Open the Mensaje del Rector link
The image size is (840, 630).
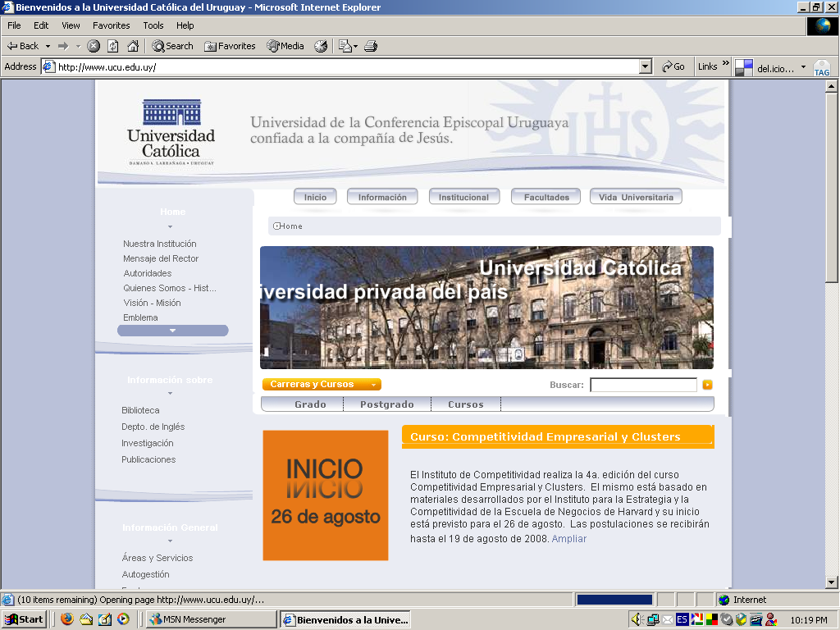161,258
